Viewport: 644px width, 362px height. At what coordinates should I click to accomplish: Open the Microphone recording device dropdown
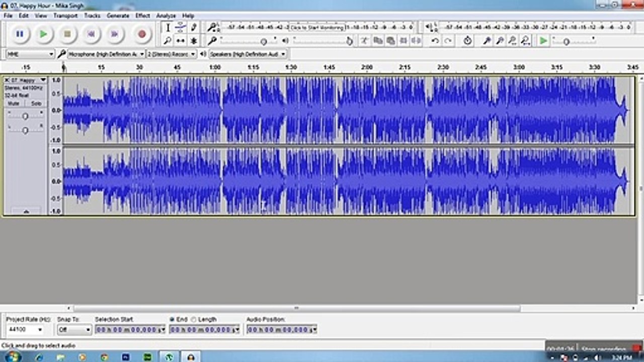pyautogui.click(x=106, y=54)
